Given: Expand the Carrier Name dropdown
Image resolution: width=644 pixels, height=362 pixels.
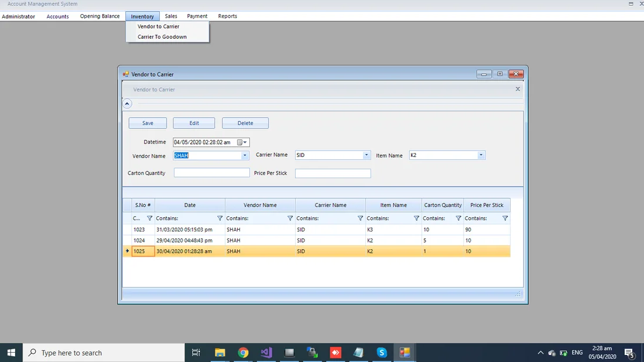Looking at the screenshot, I should click(x=366, y=155).
